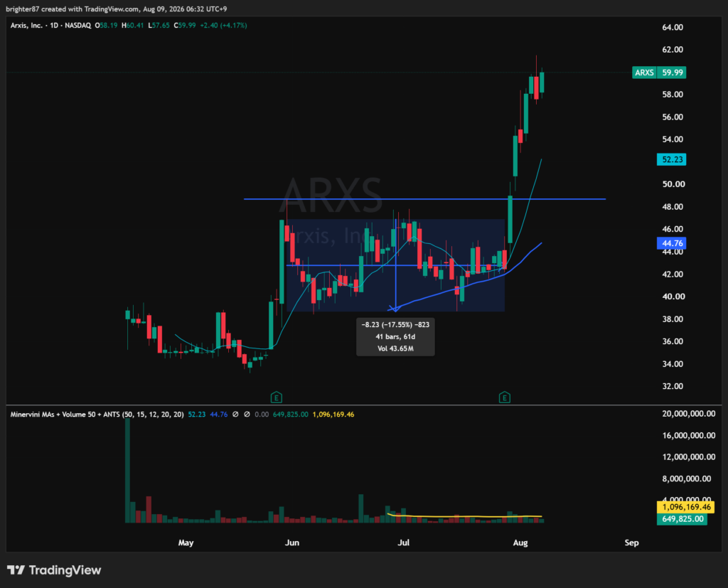Click the yellow 1,096,169.46 value in the indicator legend
Viewport: 728px width, 588px height.
pos(333,415)
